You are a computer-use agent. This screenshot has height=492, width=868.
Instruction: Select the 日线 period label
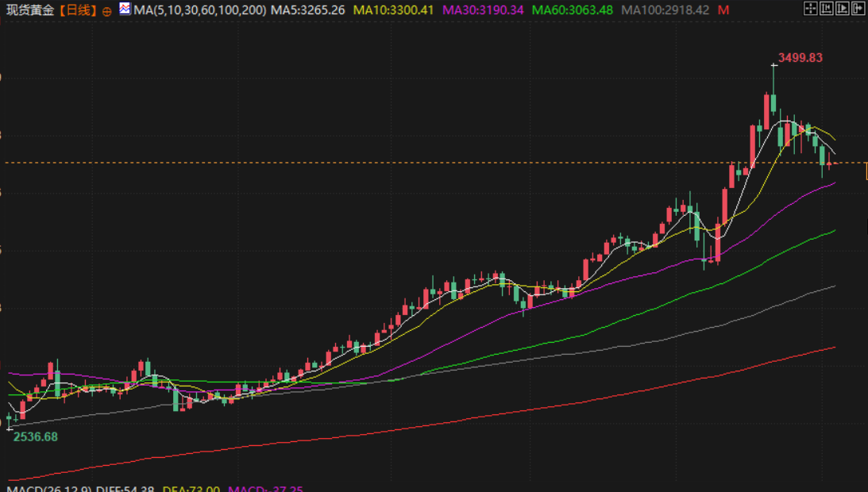78,10
